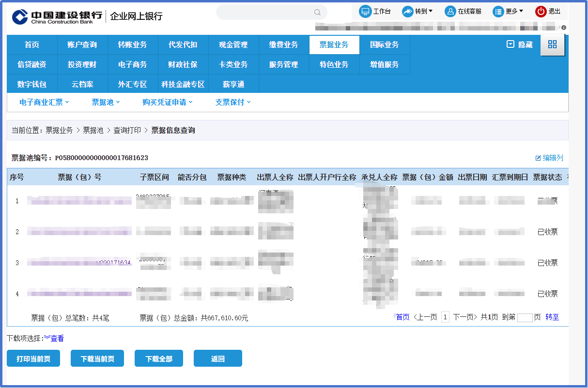The image size is (588, 388).
Task: Click the 更多 list icon
Action: [x=498, y=12]
